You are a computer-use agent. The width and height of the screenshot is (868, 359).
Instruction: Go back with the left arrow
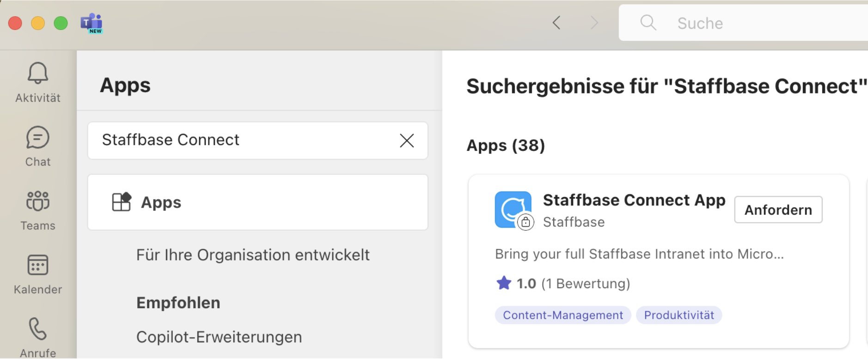coord(557,23)
